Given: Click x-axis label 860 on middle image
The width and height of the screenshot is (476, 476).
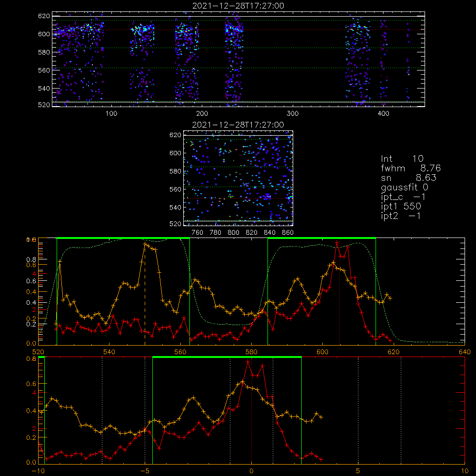Looking at the screenshot, I should pyautogui.click(x=288, y=233).
